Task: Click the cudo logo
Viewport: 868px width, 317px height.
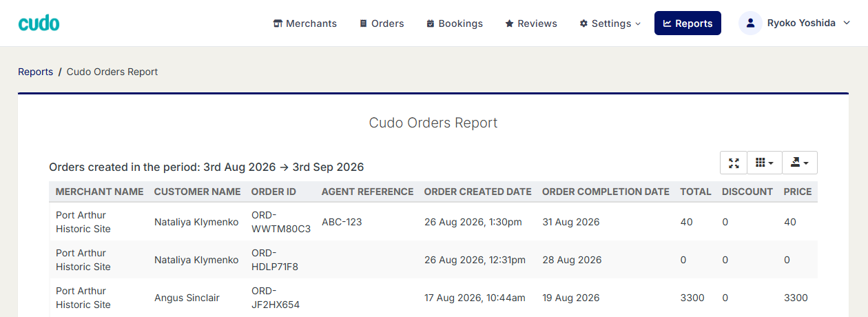Action: (x=39, y=23)
